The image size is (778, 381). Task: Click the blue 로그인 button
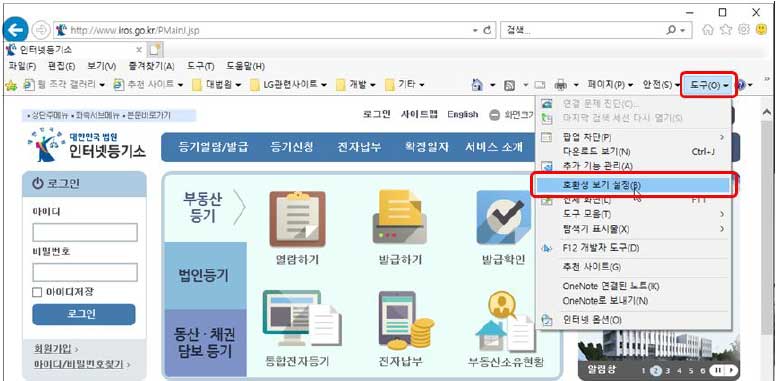coord(83,314)
